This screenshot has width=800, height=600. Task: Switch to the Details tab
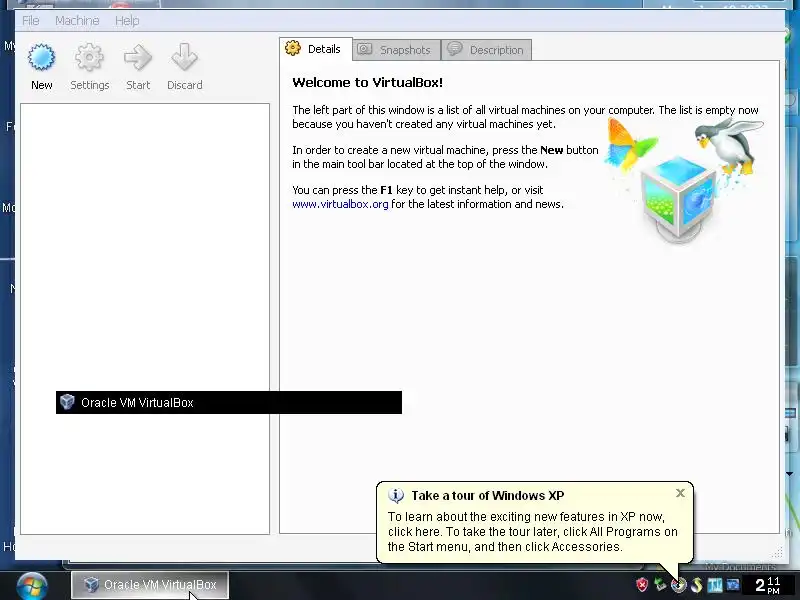tap(315, 49)
